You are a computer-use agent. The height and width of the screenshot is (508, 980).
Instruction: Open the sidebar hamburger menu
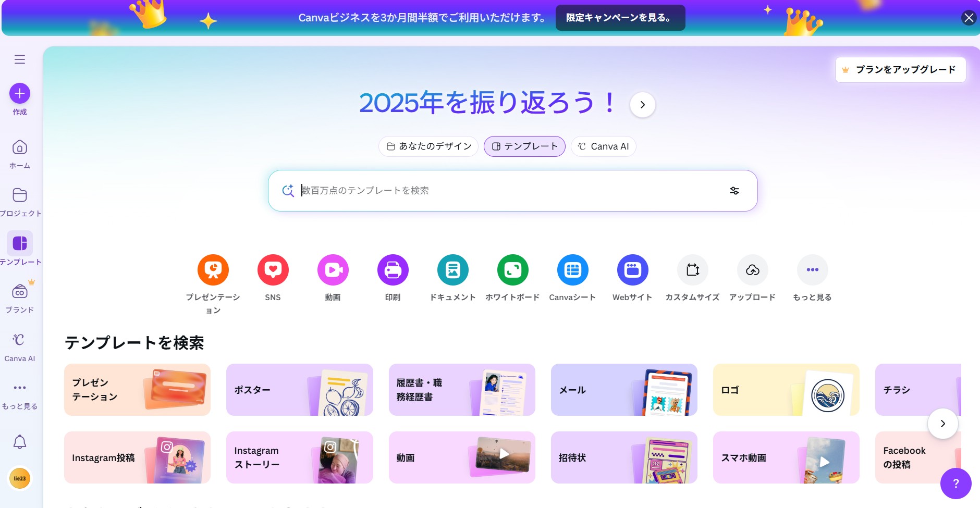pyautogui.click(x=20, y=59)
